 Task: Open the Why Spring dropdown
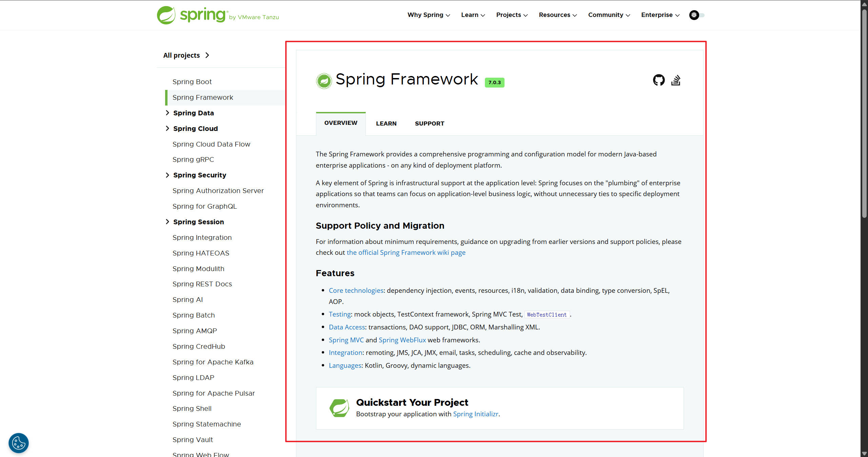(x=429, y=15)
